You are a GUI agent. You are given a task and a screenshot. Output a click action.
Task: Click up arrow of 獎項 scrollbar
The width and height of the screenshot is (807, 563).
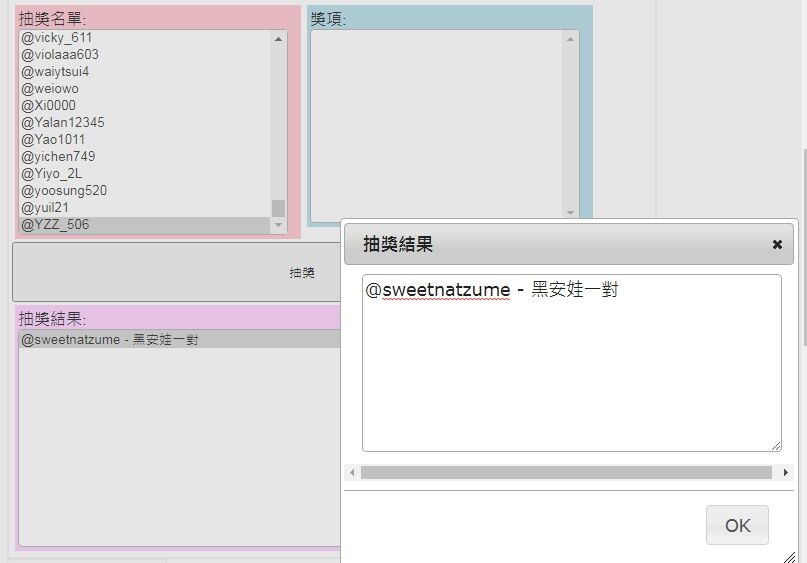(x=570, y=39)
